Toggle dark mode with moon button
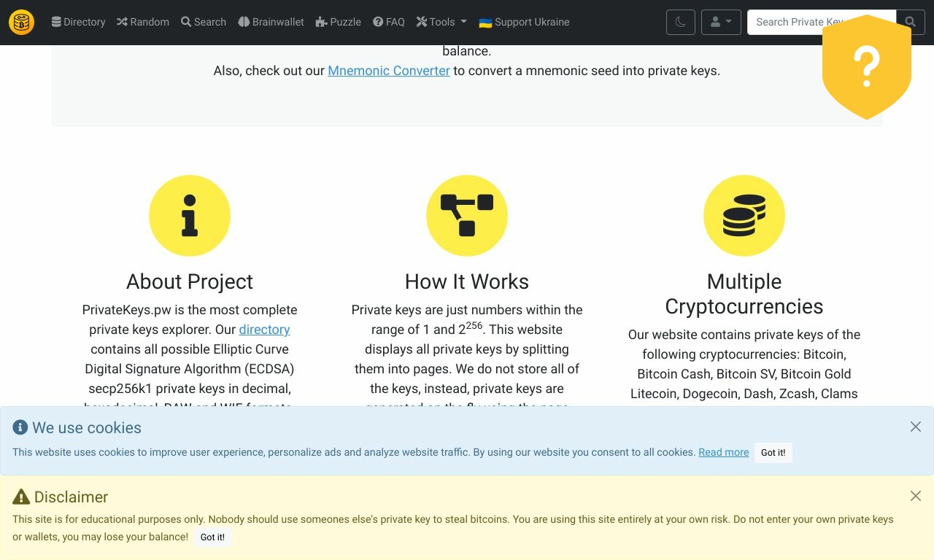This screenshot has width=934, height=560. (681, 22)
